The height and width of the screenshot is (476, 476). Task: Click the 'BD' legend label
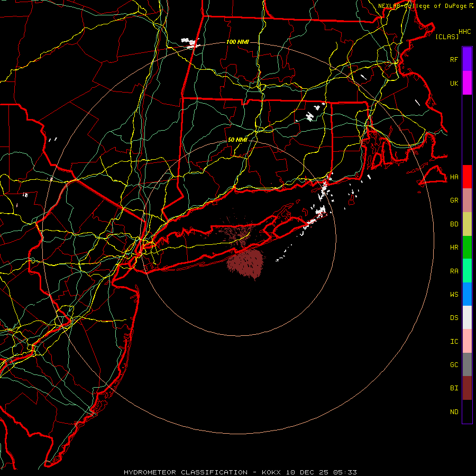(454, 224)
